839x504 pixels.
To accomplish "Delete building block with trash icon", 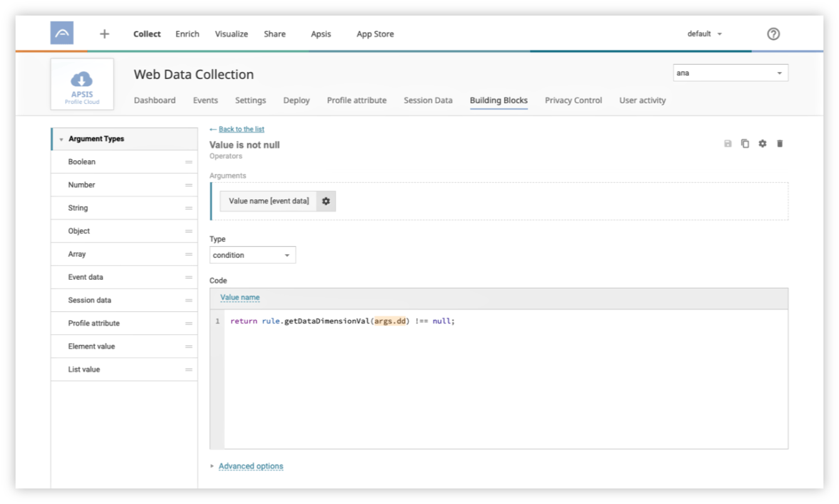I will (780, 144).
